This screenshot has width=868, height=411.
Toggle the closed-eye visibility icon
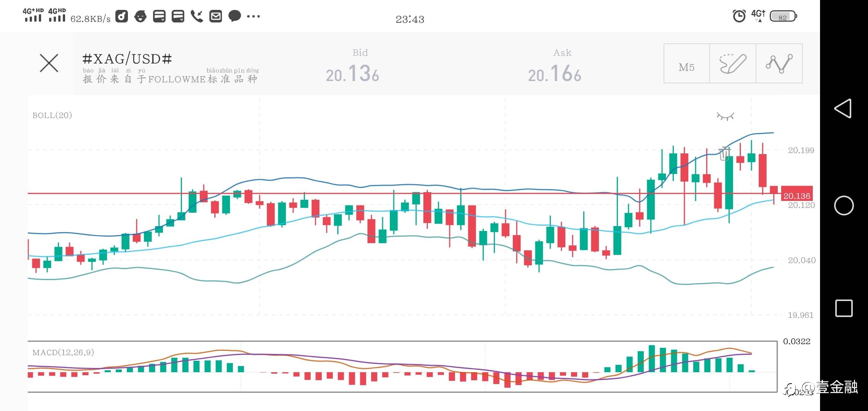pos(725,116)
